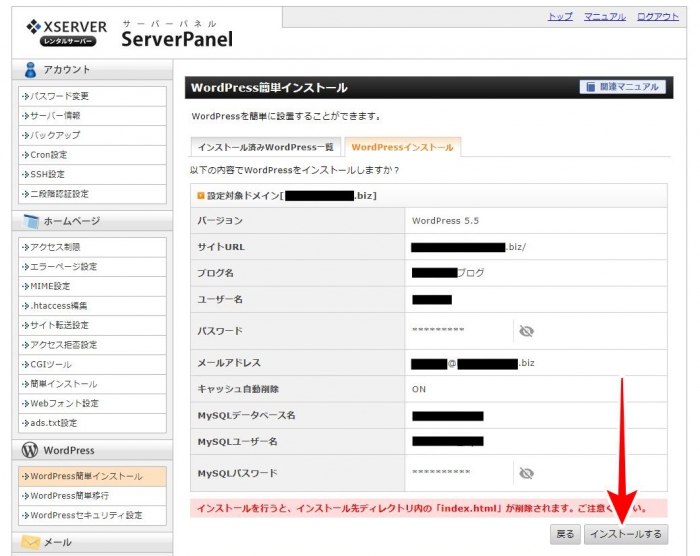Select WordPress簡単インストール in the sidebar
Viewport: 700px width, 556px height.
92,476
